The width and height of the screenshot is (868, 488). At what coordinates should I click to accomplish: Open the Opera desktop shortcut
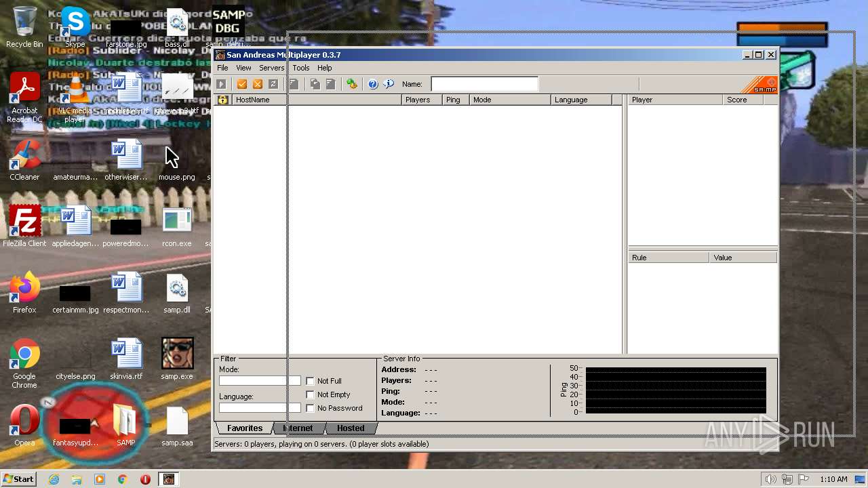tap(24, 426)
